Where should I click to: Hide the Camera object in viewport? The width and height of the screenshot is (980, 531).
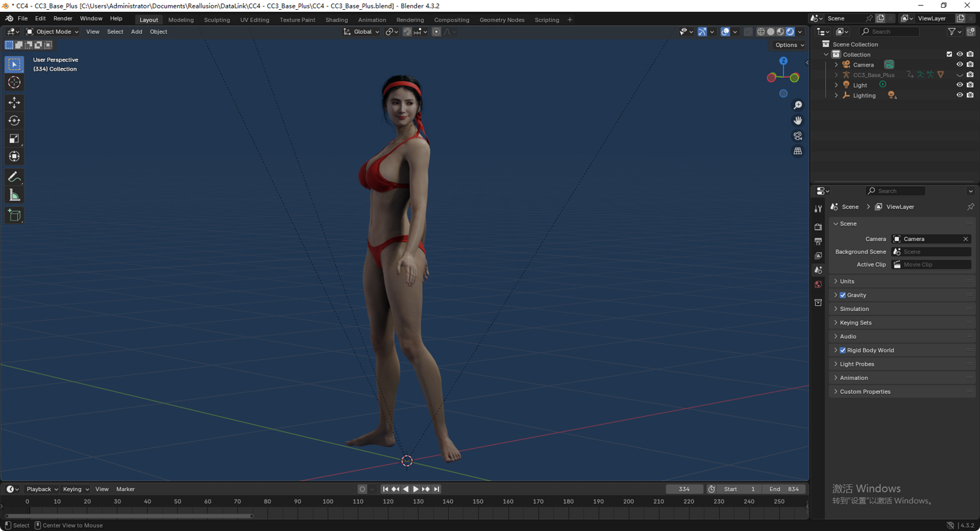960,65
